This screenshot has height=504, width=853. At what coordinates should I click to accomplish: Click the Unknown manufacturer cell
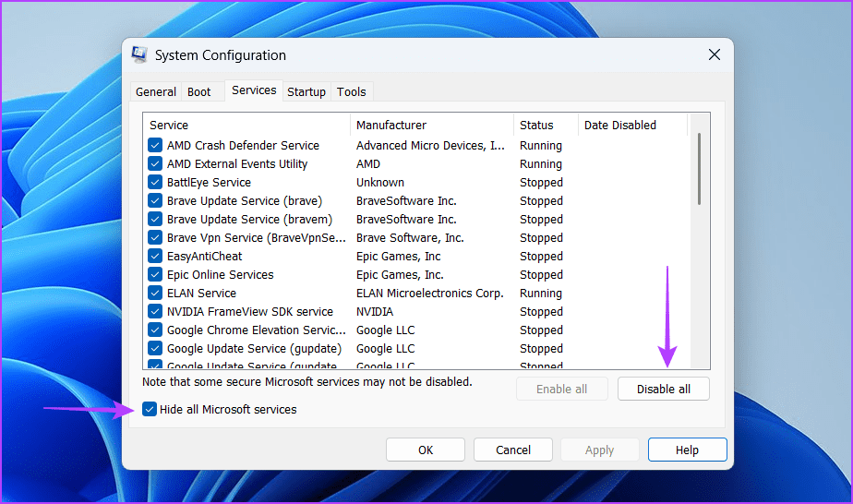tap(380, 182)
